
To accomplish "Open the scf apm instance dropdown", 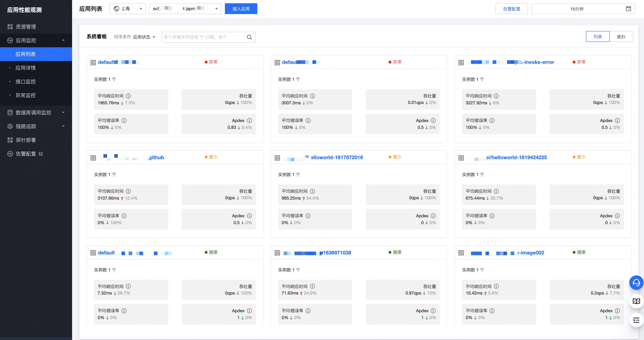I will tap(185, 9).
